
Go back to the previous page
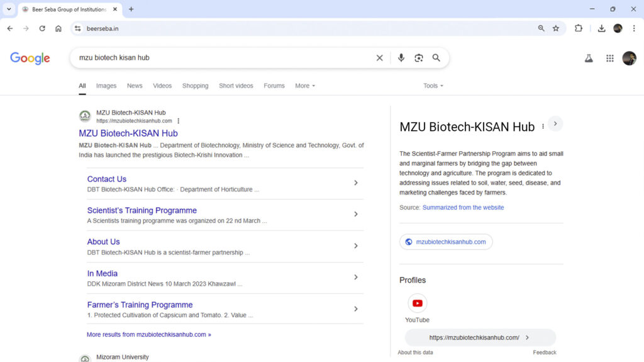(10, 28)
